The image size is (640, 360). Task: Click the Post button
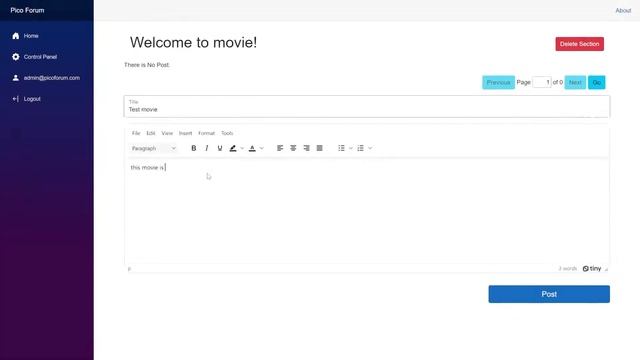(549, 294)
